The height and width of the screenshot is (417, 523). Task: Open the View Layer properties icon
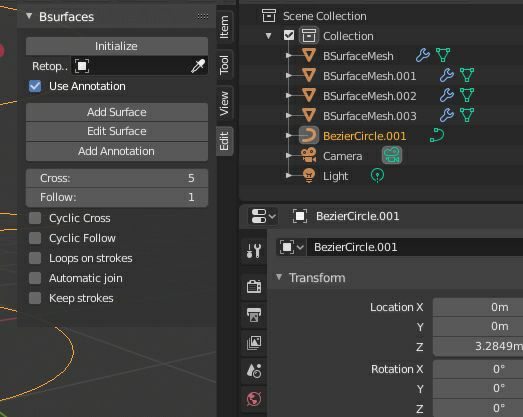point(254,343)
